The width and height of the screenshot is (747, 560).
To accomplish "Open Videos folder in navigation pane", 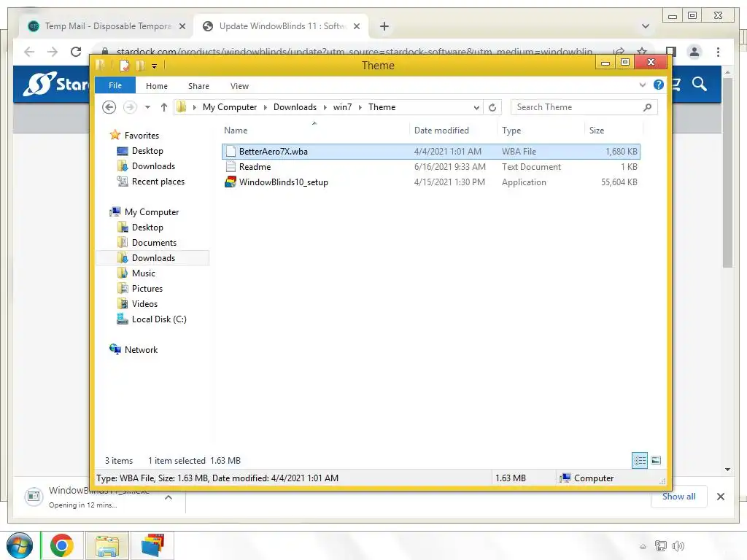I will [144, 304].
